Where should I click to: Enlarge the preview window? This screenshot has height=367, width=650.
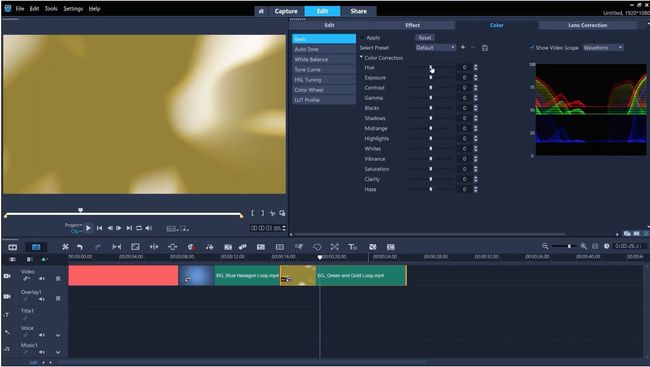(x=282, y=213)
